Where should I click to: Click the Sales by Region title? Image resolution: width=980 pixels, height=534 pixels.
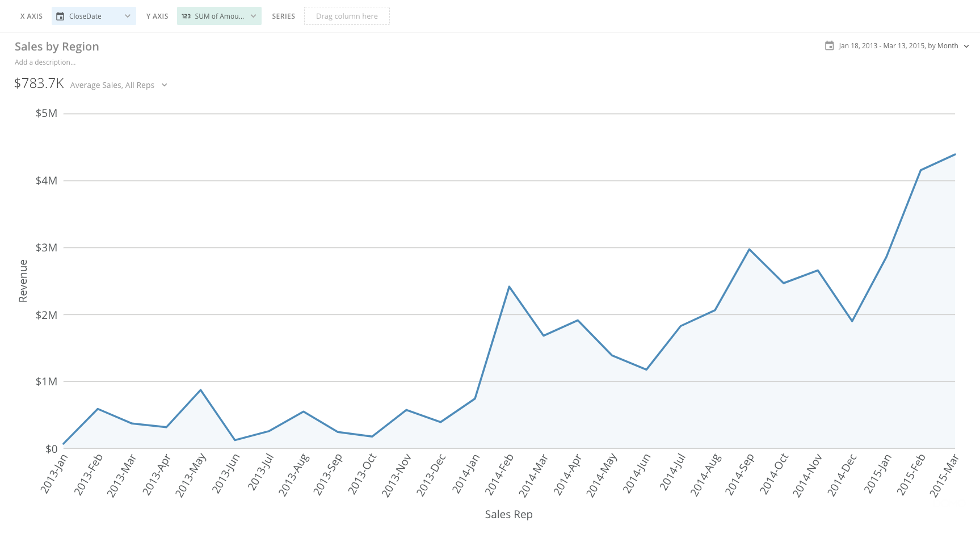[x=57, y=47]
